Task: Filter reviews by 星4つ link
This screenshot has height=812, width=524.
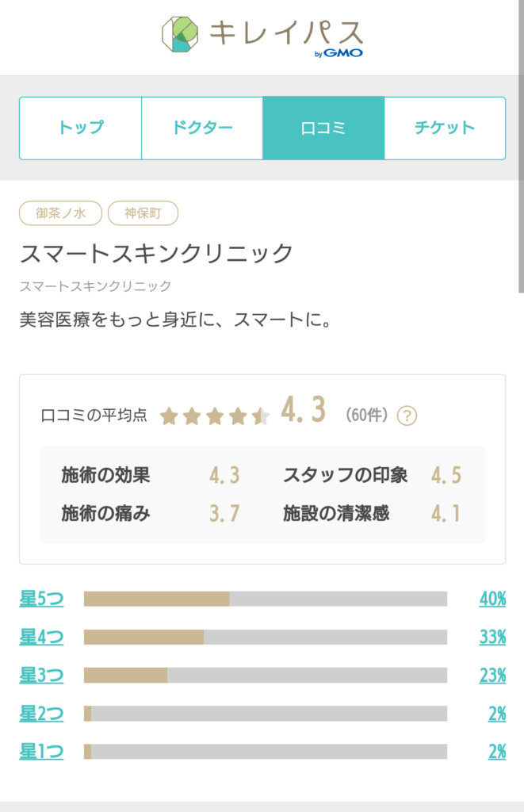Action: click(x=41, y=637)
